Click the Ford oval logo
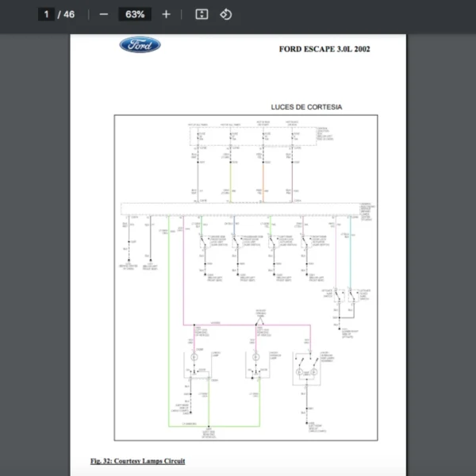The width and height of the screenshot is (476, 476). click(x=140, y=45)
